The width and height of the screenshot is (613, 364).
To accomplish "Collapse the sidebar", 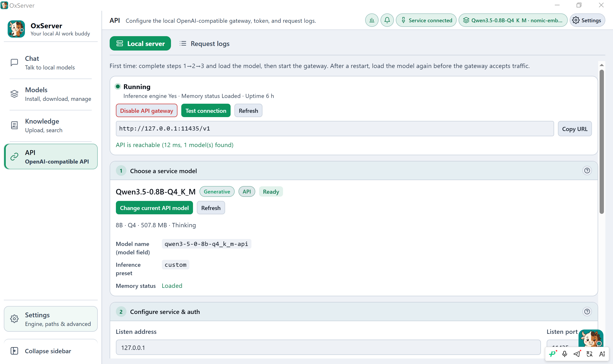I will [51, 351].
